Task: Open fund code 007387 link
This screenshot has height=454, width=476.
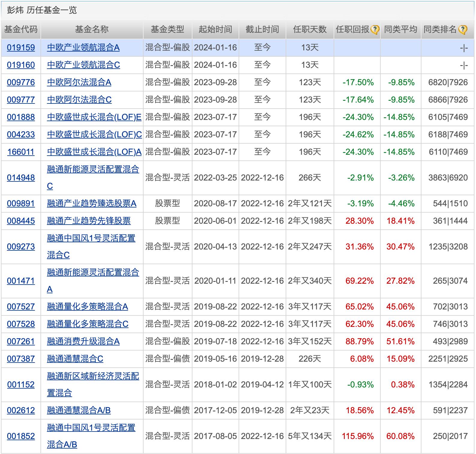Action: pyautogui.click(x=21, y=359)
